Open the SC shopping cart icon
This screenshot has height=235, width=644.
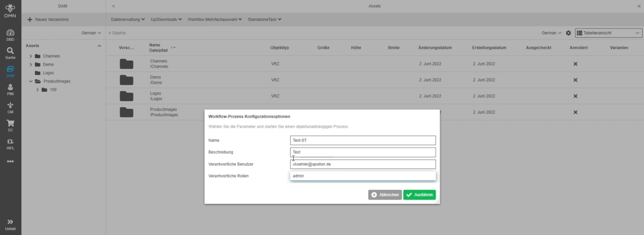click(10, 126)
